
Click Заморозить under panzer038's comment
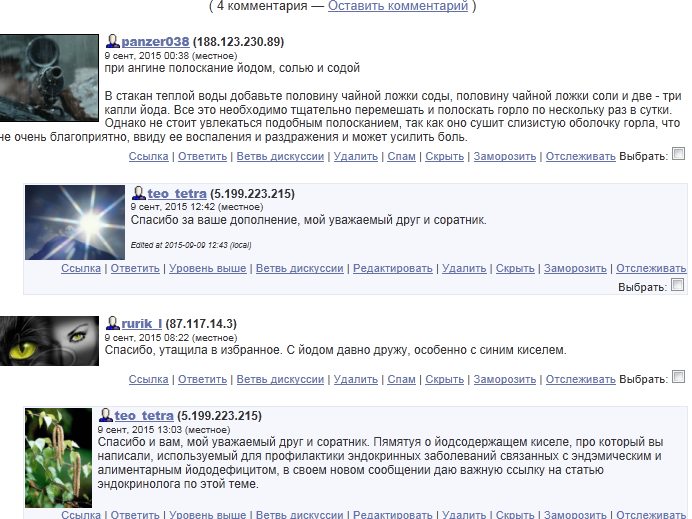coord(505,156)
